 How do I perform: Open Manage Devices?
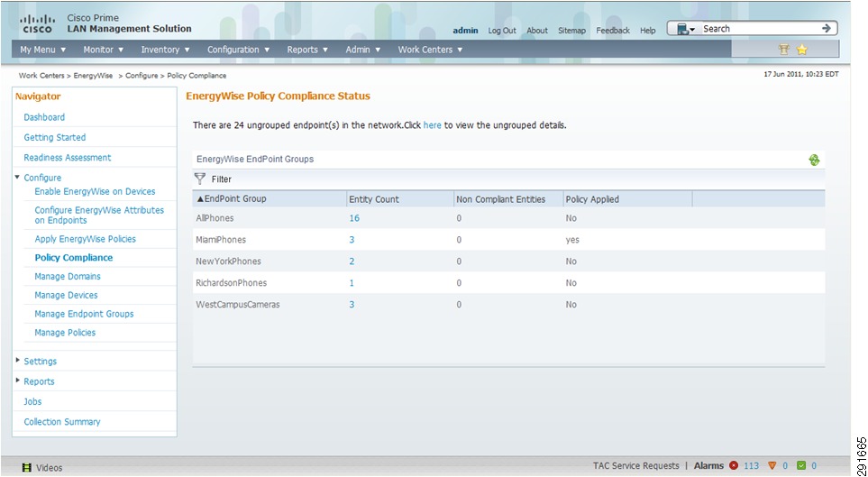click(66, 295)
